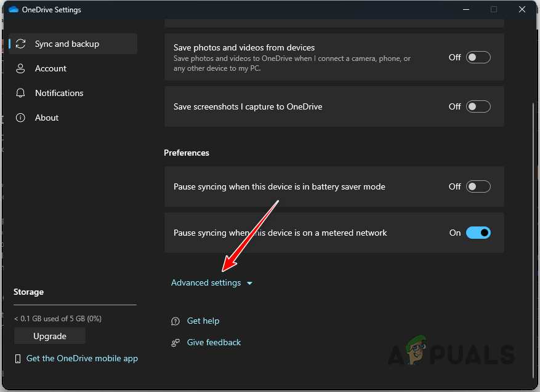Click the Notifications bell icon

(x=21, y=93)
